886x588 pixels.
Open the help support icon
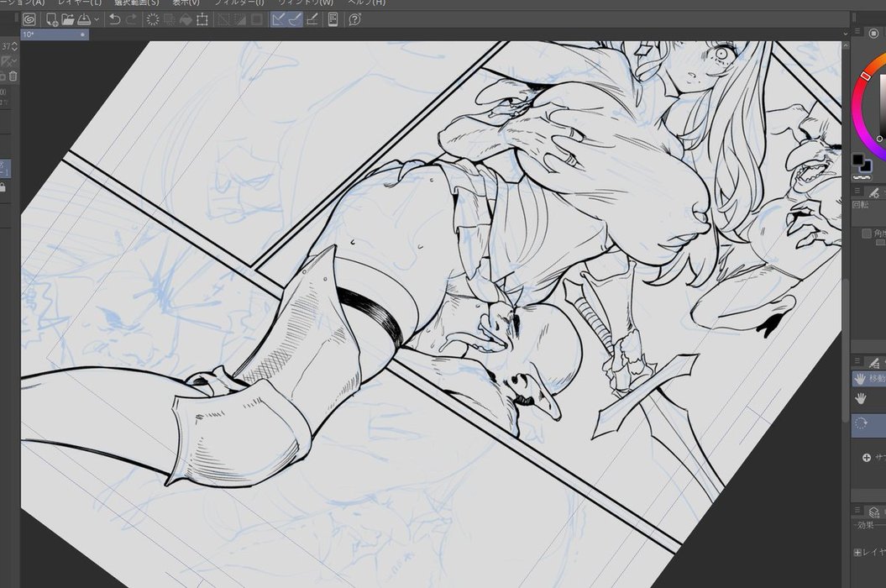[354, 19]
